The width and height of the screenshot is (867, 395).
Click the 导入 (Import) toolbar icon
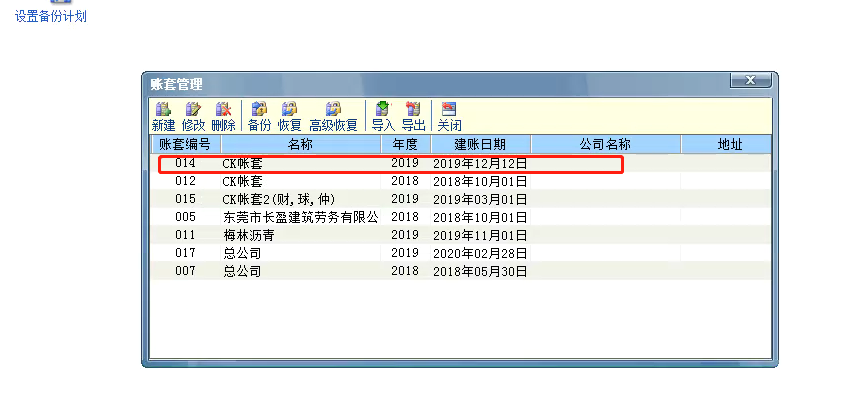tap(383, 116)
